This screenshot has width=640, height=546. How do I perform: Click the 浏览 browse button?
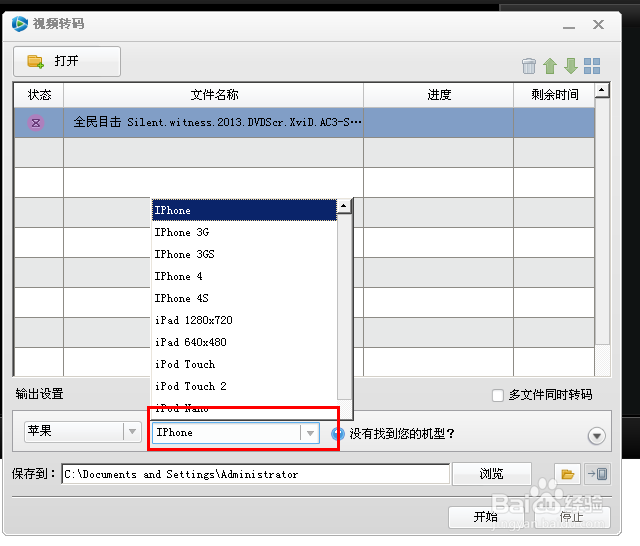491,474
